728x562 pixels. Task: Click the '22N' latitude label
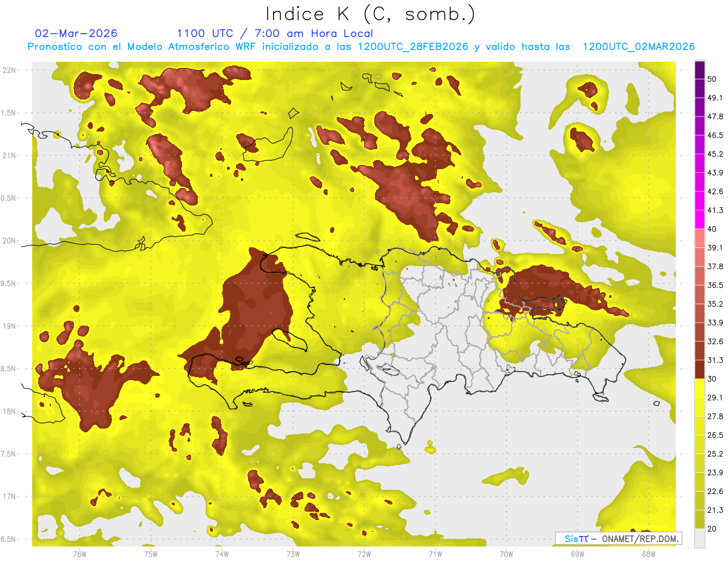click(10, 70)
